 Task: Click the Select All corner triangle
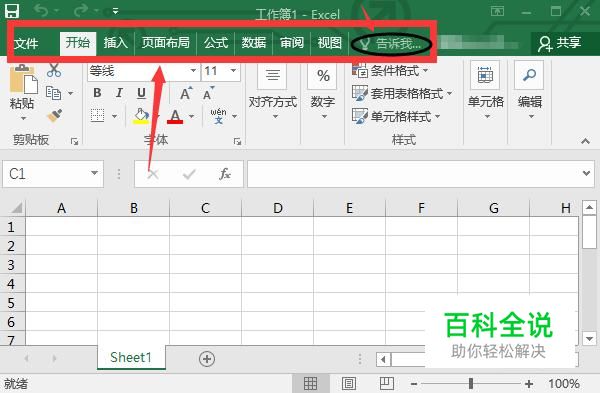click(16, 208)
